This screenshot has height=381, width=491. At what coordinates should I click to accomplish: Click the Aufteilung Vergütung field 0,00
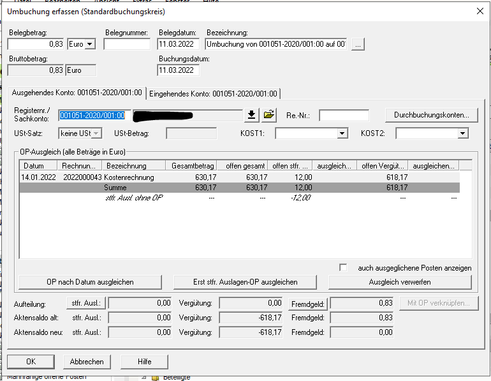[251, 303]
